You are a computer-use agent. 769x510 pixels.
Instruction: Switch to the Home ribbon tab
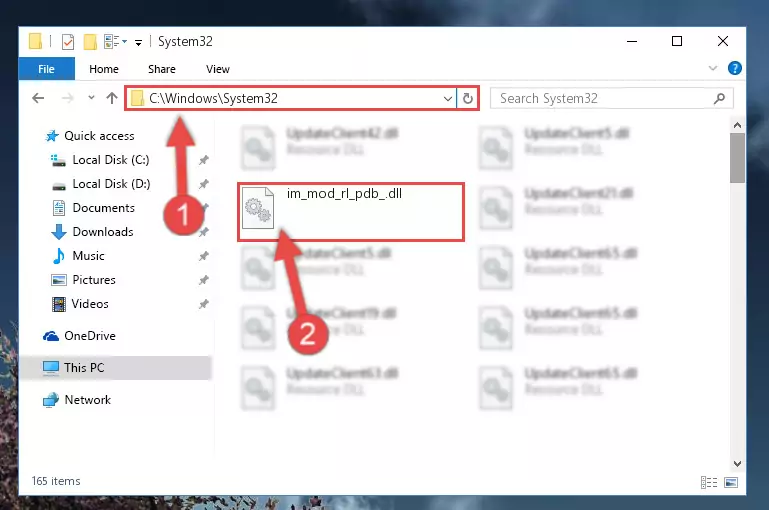104,69
